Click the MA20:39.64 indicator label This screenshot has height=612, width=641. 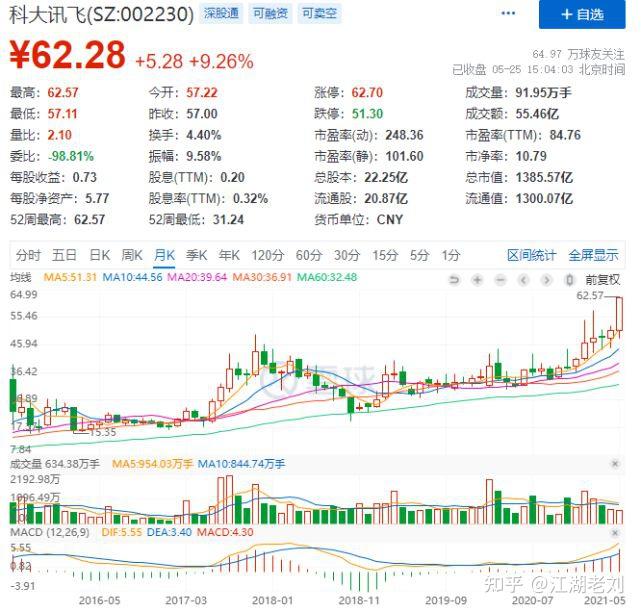coord(197,277)
